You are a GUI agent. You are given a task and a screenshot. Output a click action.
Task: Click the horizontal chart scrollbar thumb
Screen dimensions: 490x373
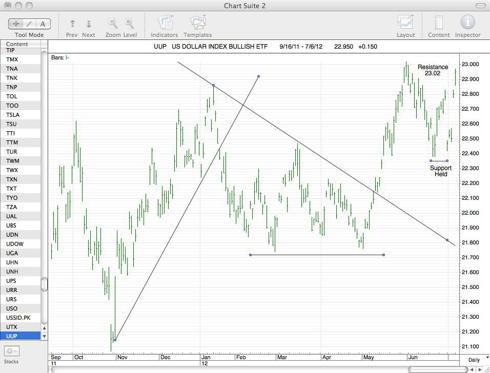pyautogui.click(x=437, y=369)
